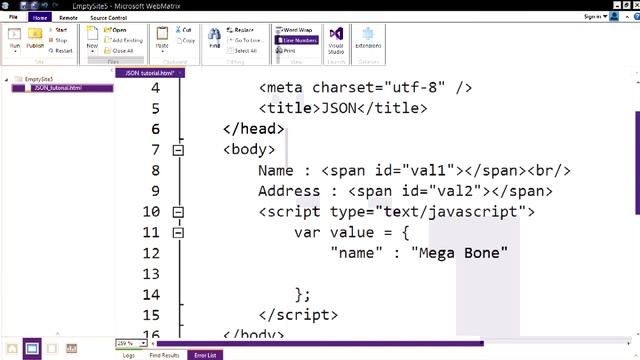This screenshot has height=360, width=640.
Task: Collapse the body tag fold marker
Action: coord(178,150)
